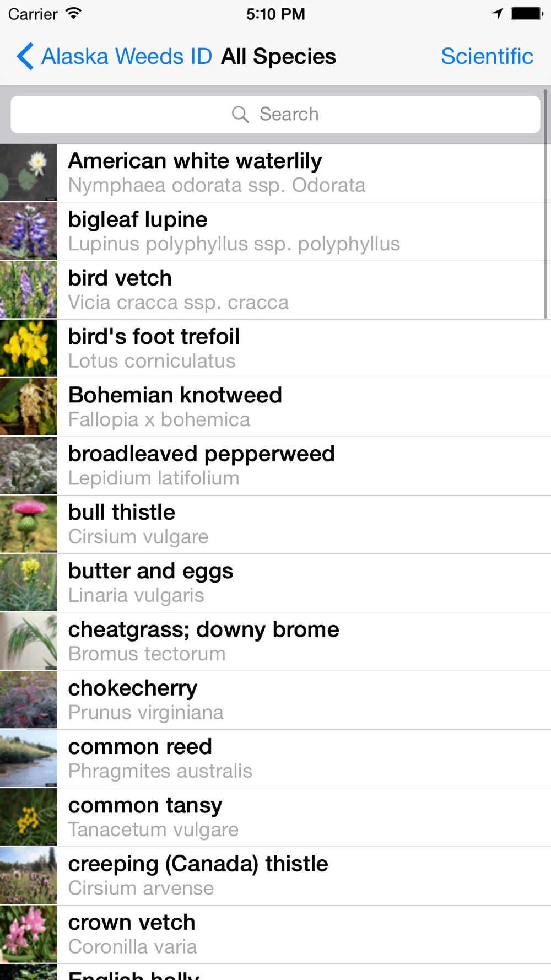Switch listing to Scientific names

[x=487, y=56]
